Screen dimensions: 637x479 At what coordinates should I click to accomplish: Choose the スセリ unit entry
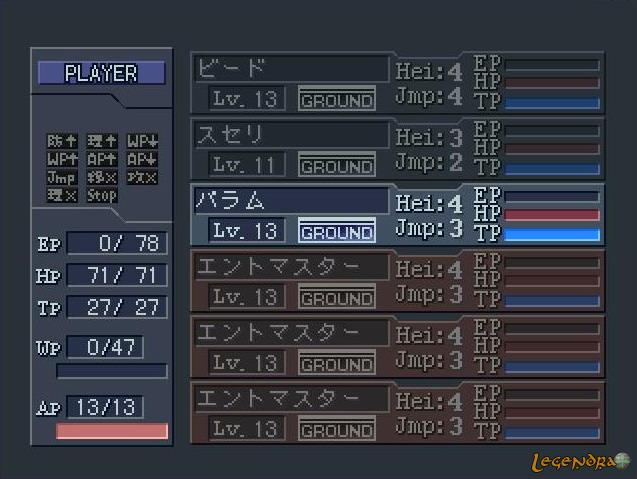coord(290,134)
